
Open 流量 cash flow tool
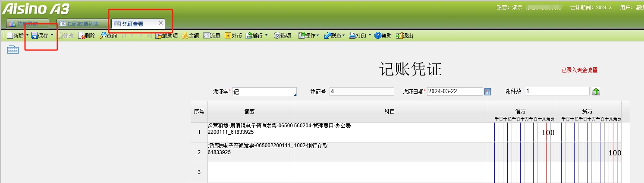212,36
